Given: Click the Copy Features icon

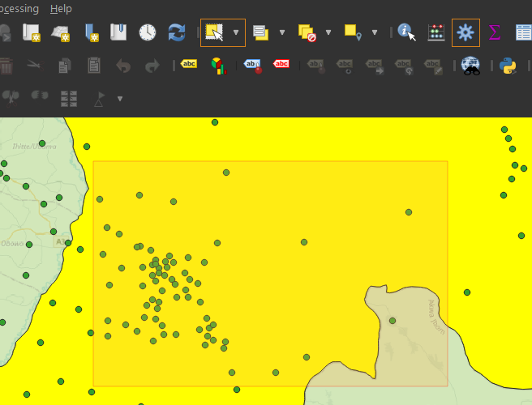Looking at the screenshot, I should pyautogui.click(x=64, y=66).
